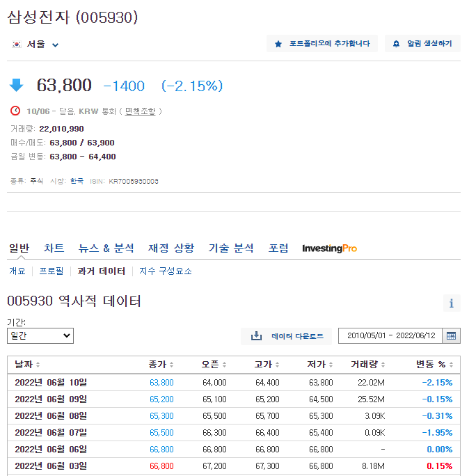Go to 지수 구성요소 sub-tab
The width and height of the screenshot is (469, 476).
pos(166,271)
